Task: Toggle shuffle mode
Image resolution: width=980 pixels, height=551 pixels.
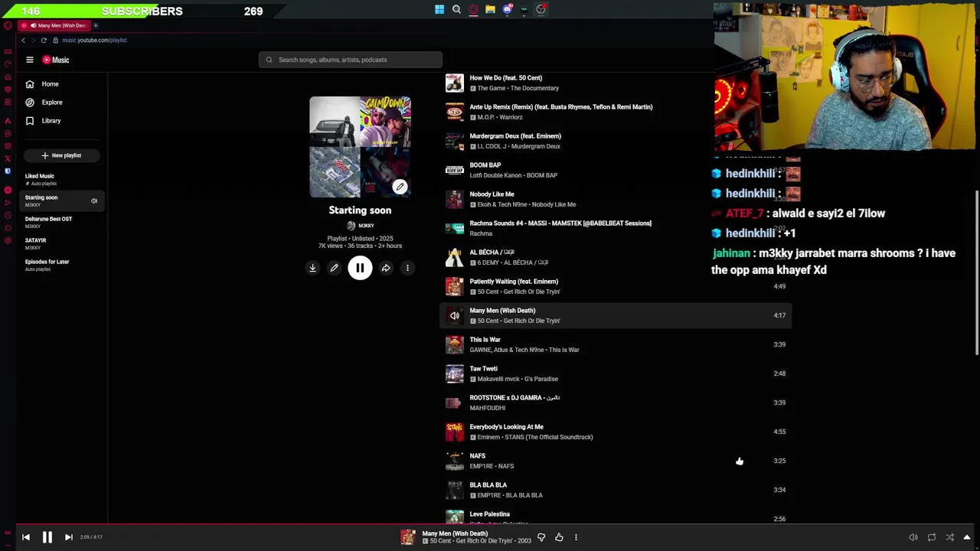Action: (950, 537)
